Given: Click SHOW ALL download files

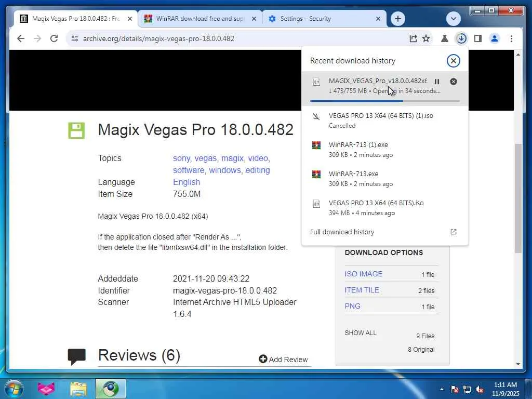Looking at the screenshot, I should (x=361, y=333).
